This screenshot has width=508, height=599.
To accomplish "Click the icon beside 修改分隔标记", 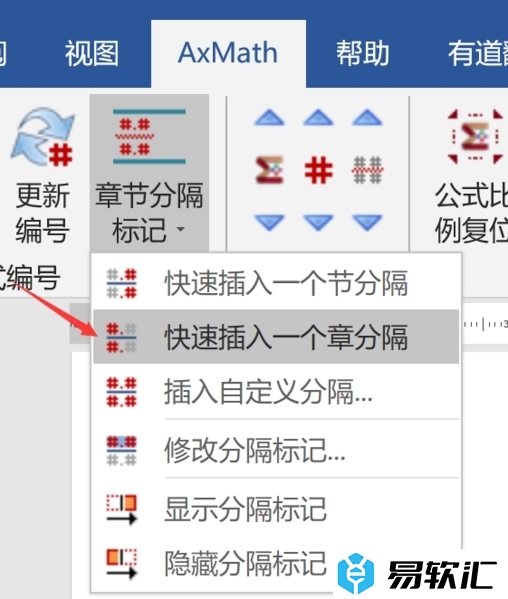I will click(x=121, y=450).
